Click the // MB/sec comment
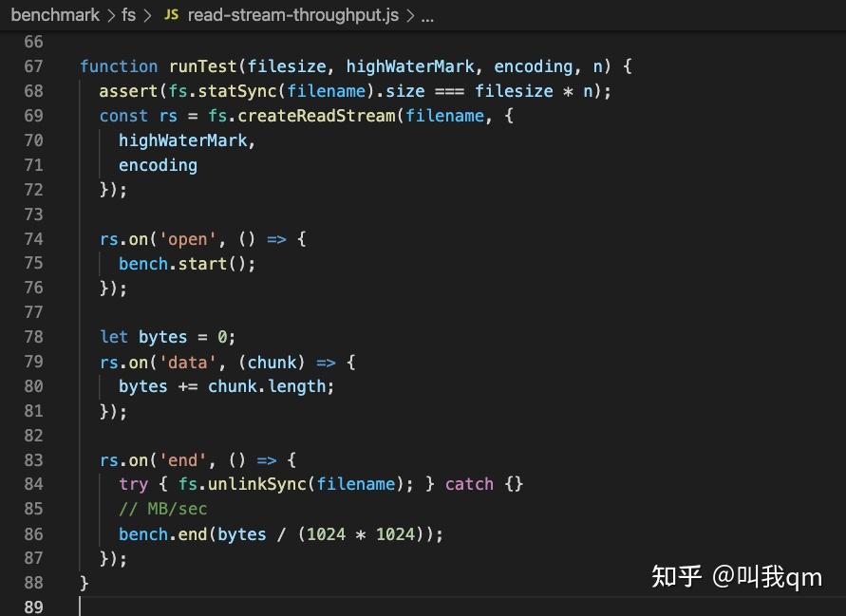 click(162, 509)
